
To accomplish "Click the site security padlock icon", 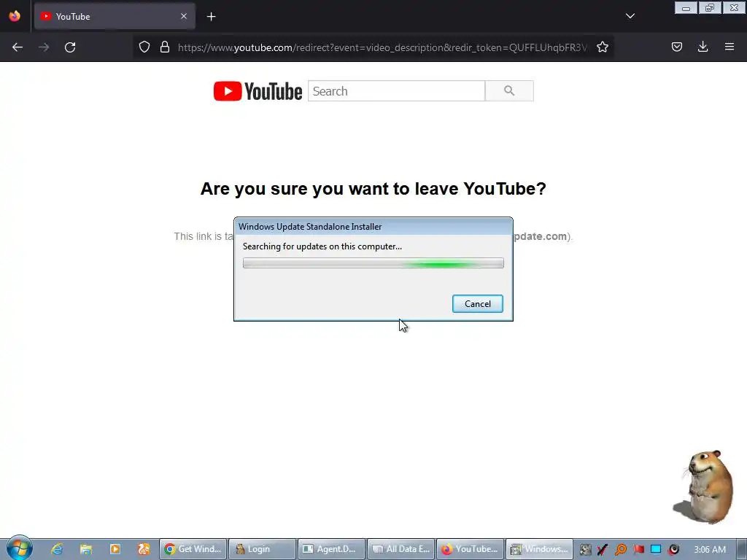I will [165, 47].
